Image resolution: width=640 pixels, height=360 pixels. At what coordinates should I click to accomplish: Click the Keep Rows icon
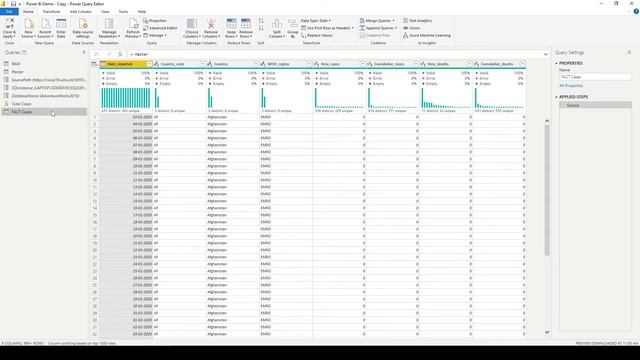[231, 24]
